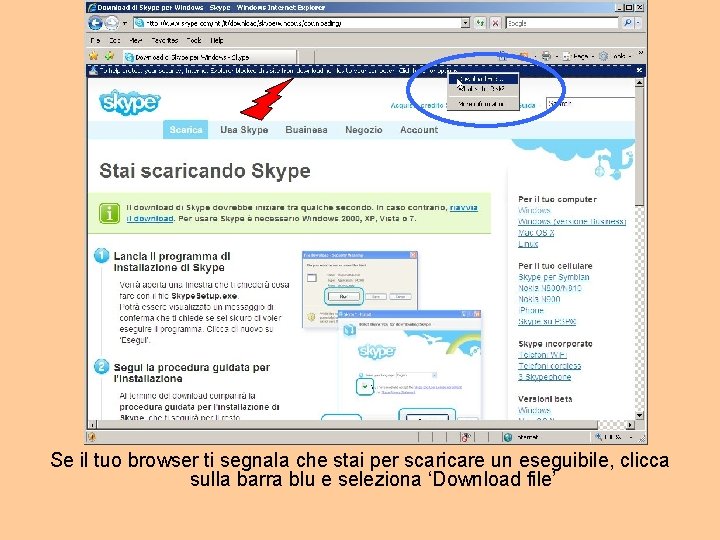
Task: Open the Help menu
Action: point(217,40)
